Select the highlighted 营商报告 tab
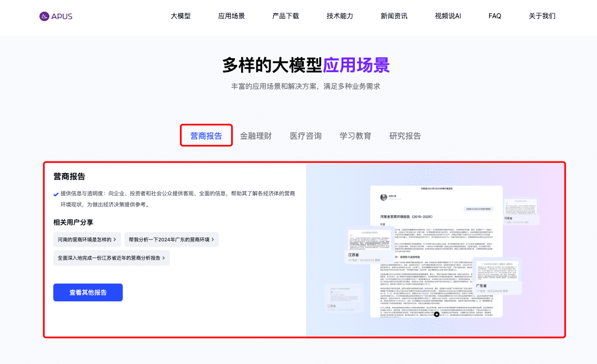 point(206,135)
